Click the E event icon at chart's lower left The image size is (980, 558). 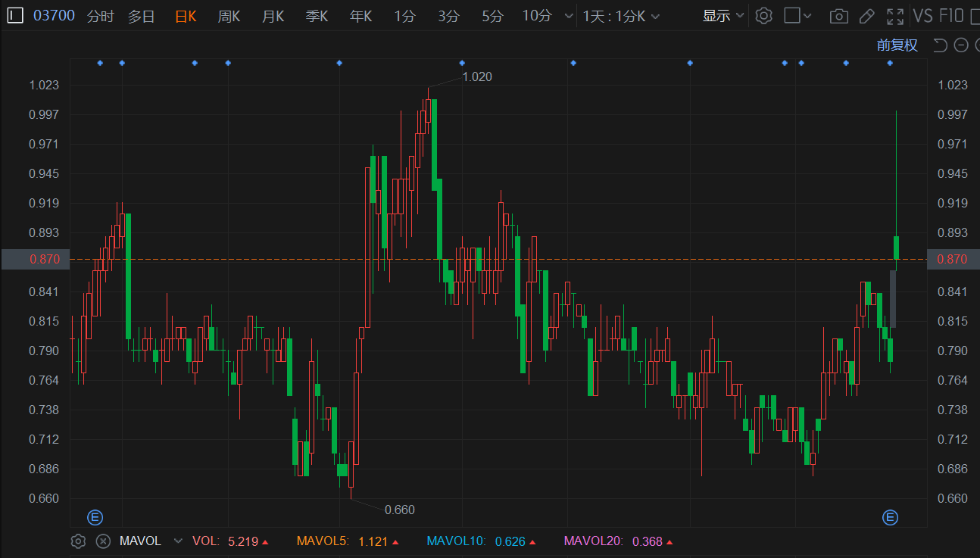tap(95, 518)
